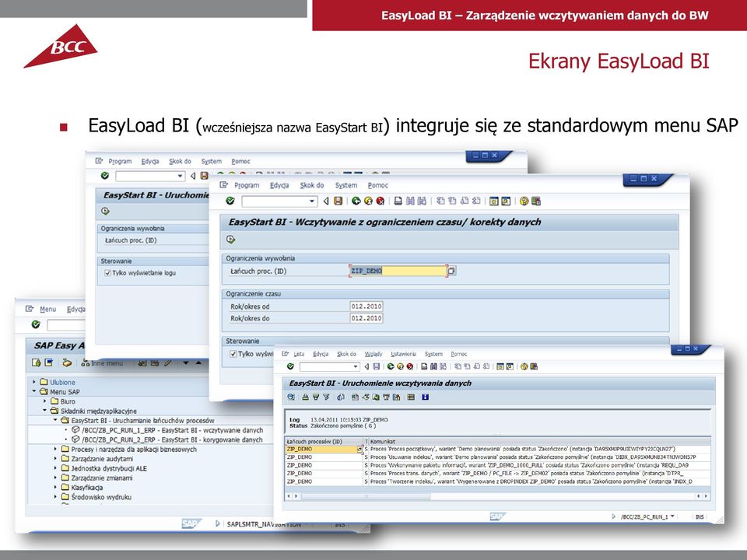
Task: Click green Enter checkmark in Wczytywanie z ograniczeniem window
Action: tap(230, 201)
